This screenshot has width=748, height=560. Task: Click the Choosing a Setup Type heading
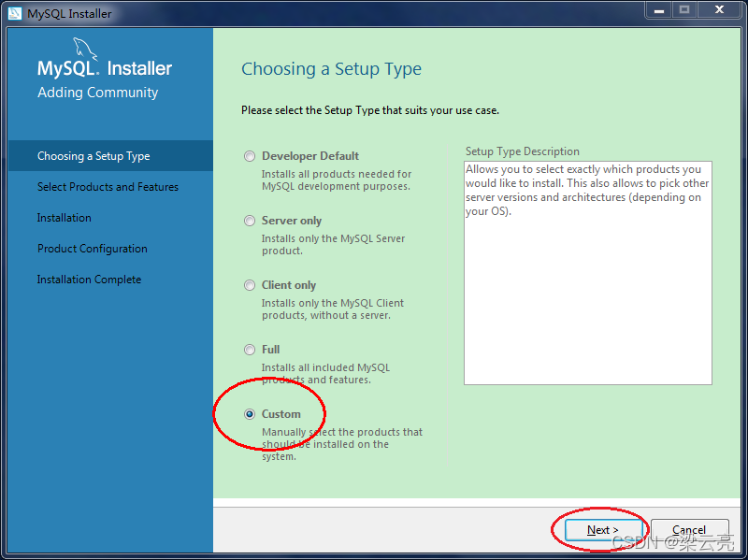click(x=331, y=69)
